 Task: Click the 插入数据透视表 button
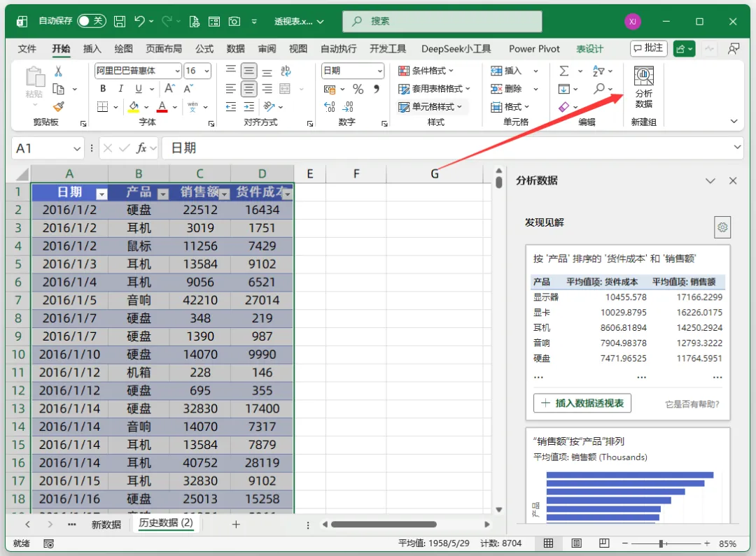click(582, 404)
